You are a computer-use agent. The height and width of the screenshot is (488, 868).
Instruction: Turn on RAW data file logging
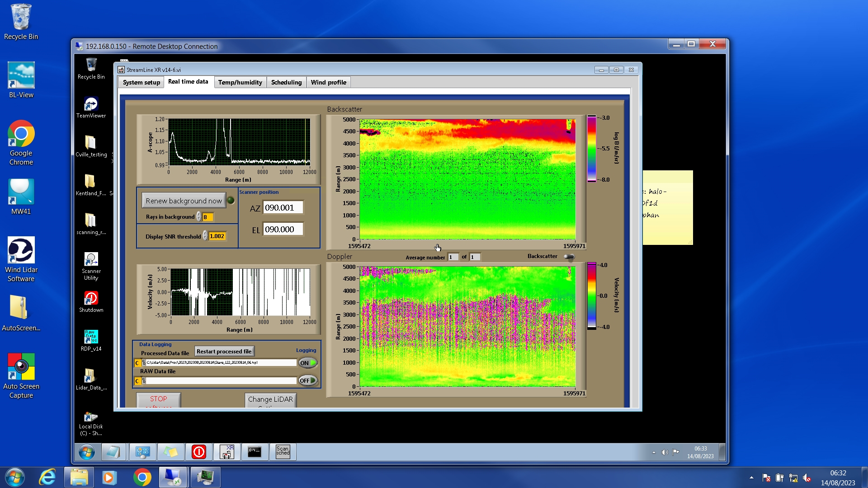[x=308, y=380]
